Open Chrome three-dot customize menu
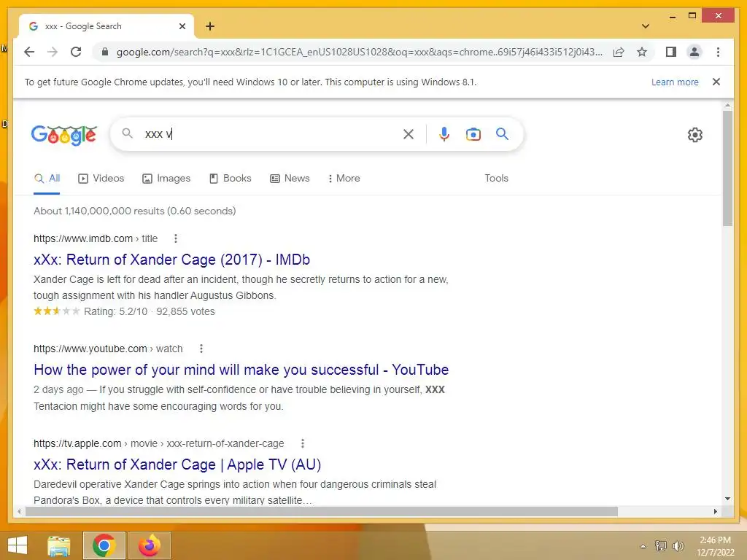Image resolution: width=747 pixels, height=560 pixels. [718, 52]
